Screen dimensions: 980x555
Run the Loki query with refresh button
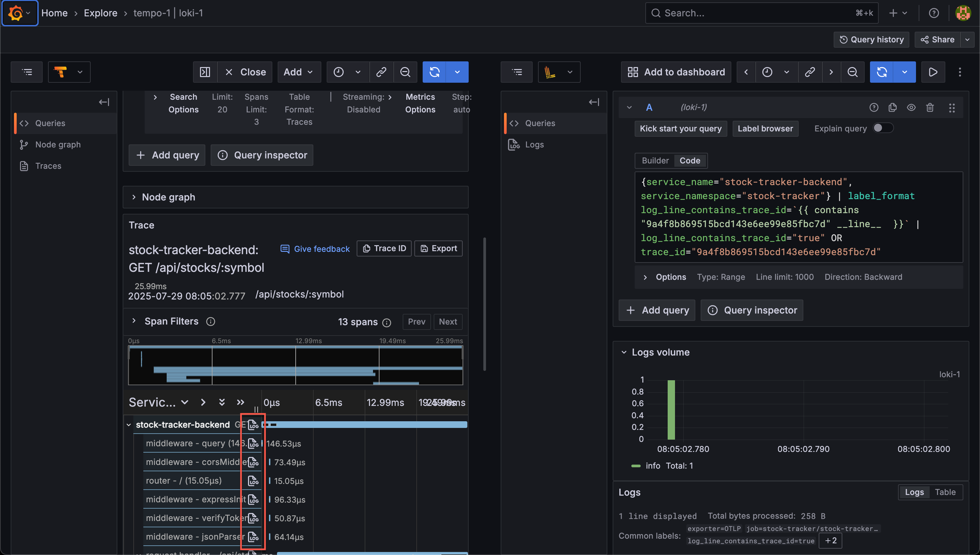click(881, 72)
